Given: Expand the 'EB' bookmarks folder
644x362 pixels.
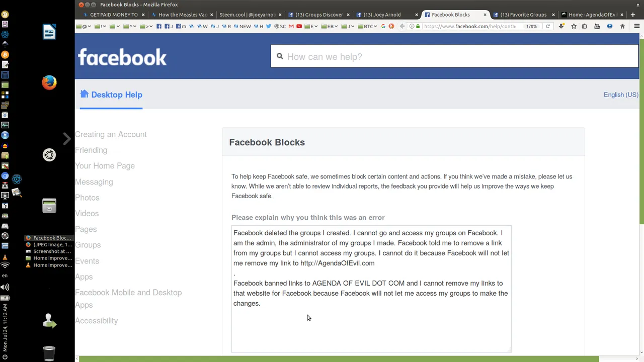Looking at the screenshot, I should pyautogui.click(x=330, y=26).
